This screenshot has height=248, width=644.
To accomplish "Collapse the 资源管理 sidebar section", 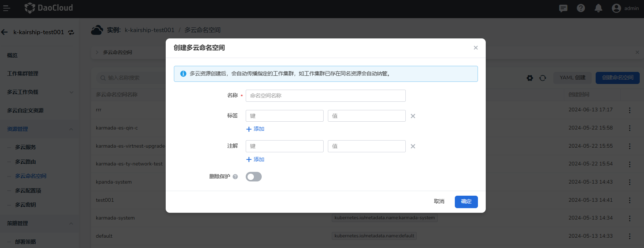I will pos(71,129).
